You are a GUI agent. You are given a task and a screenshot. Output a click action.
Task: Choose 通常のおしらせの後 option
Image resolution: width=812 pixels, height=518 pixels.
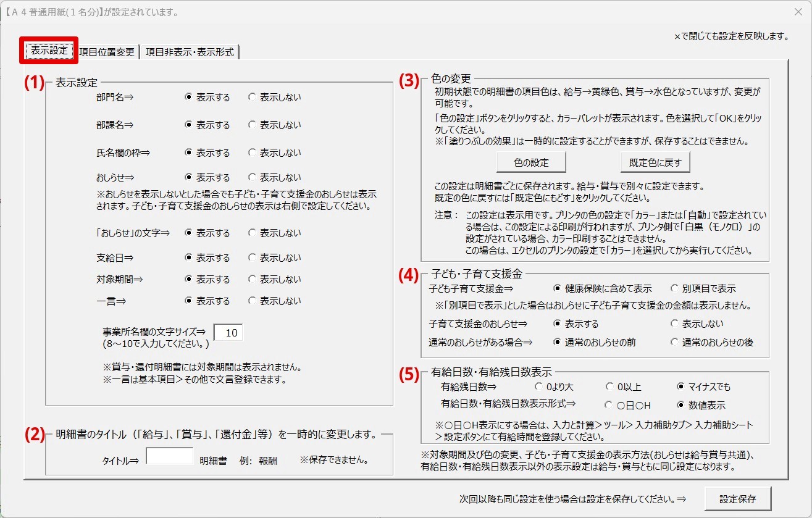[x=712, y=342]
